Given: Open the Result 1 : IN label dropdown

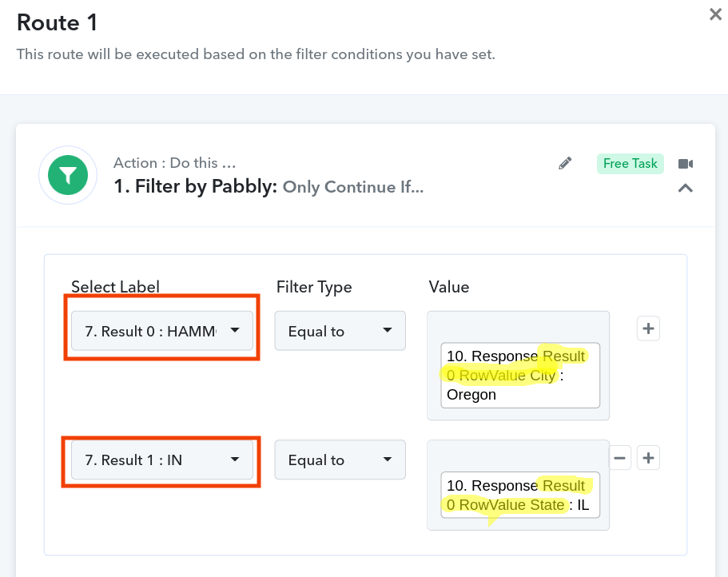Looking at the screenshot, I should [x=162, y=460].
